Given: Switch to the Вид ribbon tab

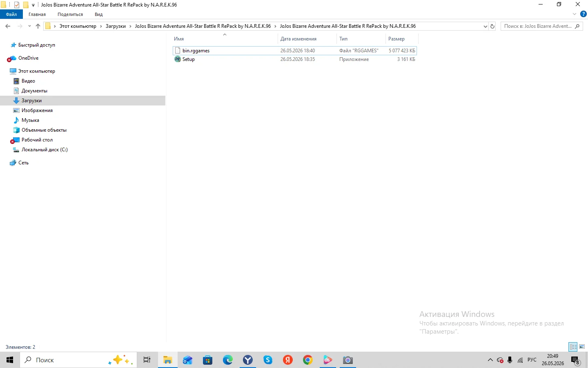Looking at the screenshot, I should coord(99,14).
